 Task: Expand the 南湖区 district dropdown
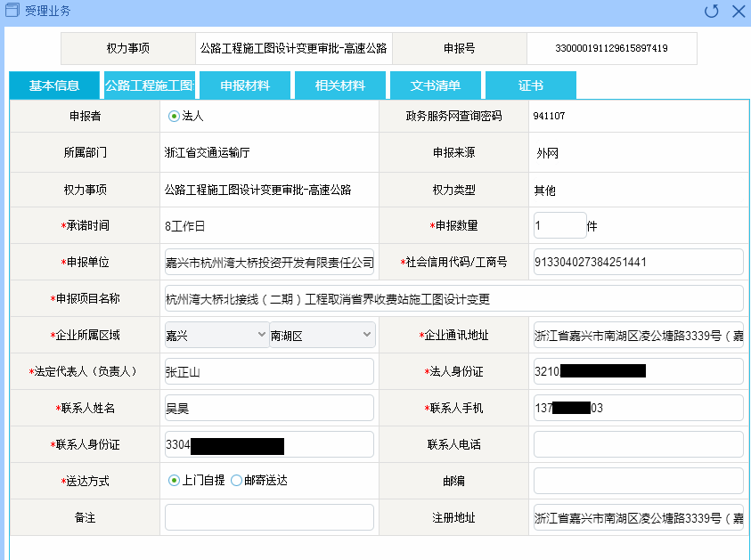tap(322, 335)
